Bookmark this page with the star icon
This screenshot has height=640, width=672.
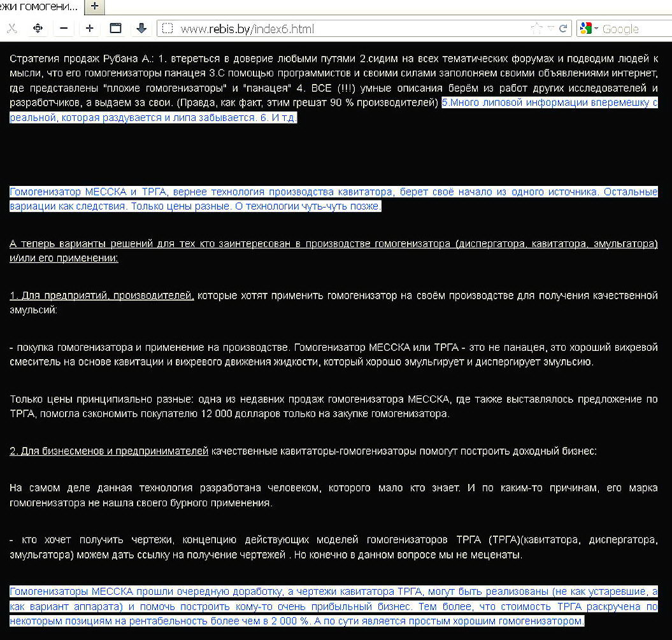tap(536, 29)
